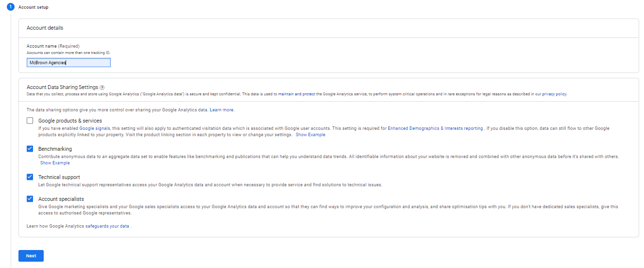Uncheck the Benchmarking checkbox
Image resolution: width=644 pixels, height=268 pixels.
pos(30,149)
